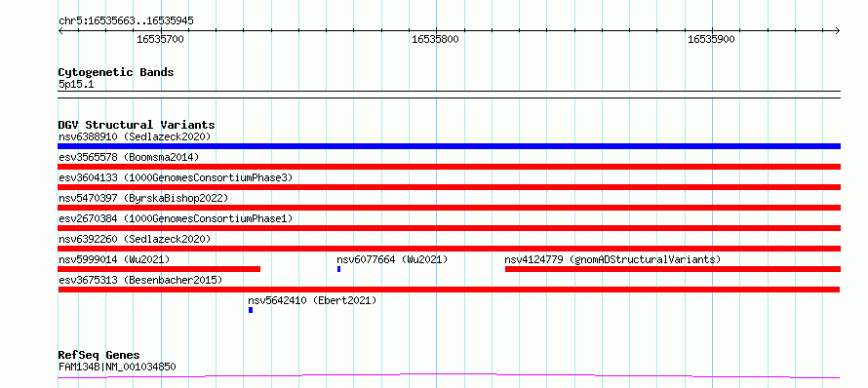Image resolution: width=868 pixels, height=388 pixels.
Task: Open nsv5470397 (ByrskaBishop2022) label
Action: click(x=143, y=198)
